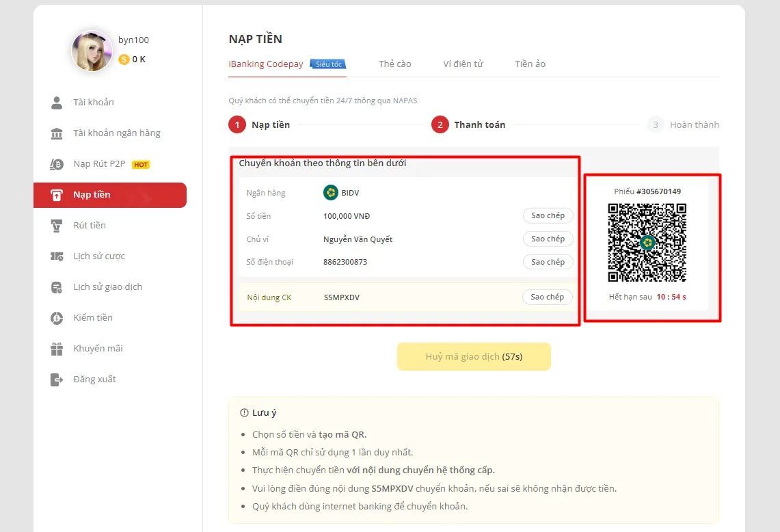Click the yellow dollar balance icon
Image resolution: width=780 pixels, height=532 pixels.
(123, 59)
